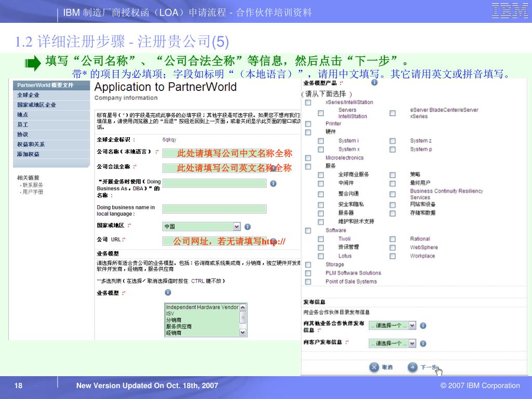Check the 安全和隐私 checkbox

pyautogui.click(x=321, y=205)
